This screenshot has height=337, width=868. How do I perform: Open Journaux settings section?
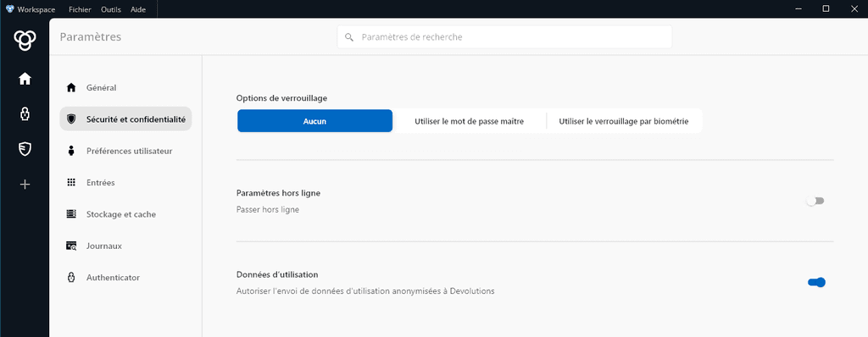[x=125, y=246]
